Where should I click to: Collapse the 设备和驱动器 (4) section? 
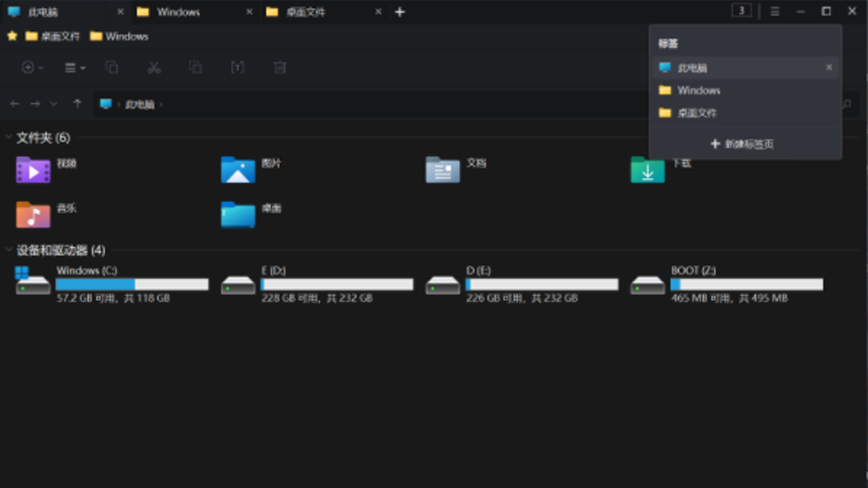(x=9, y=250)
